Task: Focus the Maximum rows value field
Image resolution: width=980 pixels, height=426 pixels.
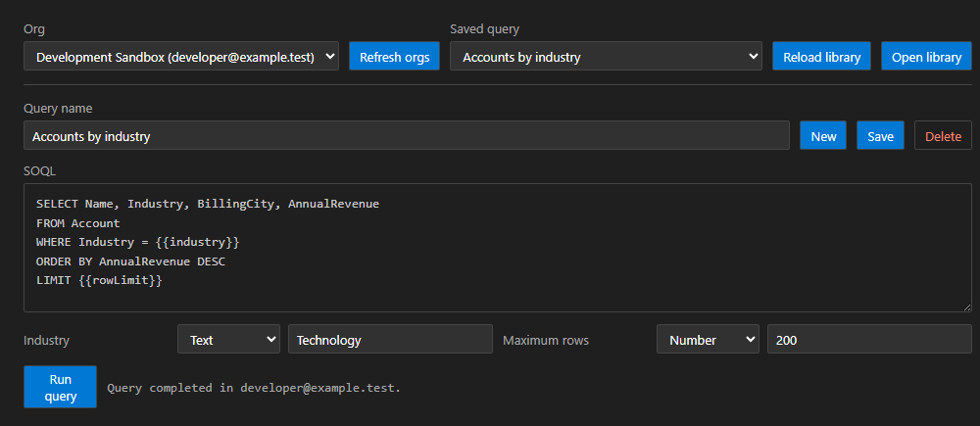Action: [x=869, y=339]
